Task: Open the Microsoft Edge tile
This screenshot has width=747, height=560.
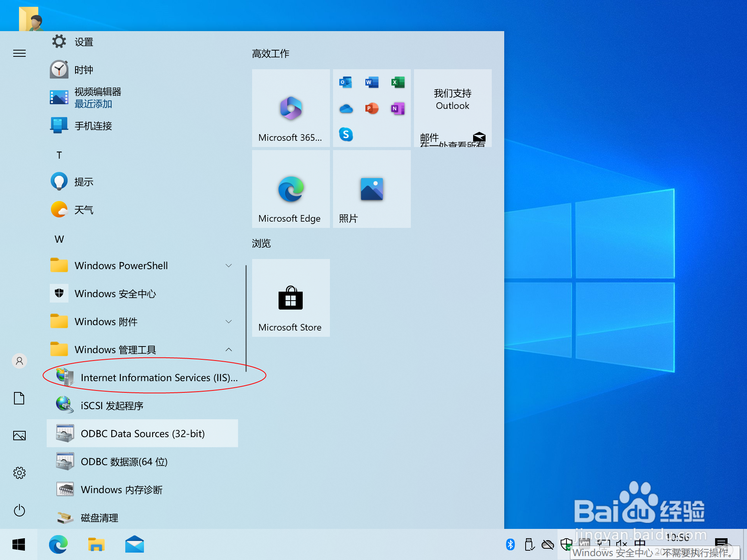Action: click(x=291, y=189)
